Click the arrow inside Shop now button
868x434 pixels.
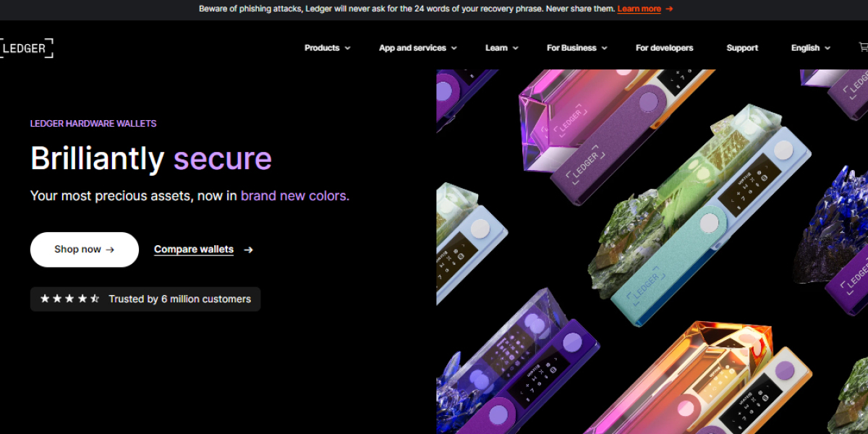pos(110,250)
